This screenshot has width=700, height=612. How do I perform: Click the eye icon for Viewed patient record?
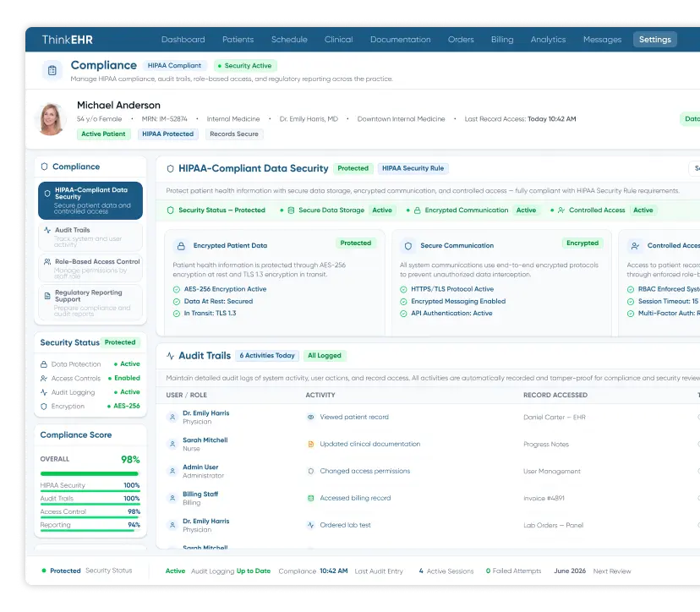tap(311, 417)
